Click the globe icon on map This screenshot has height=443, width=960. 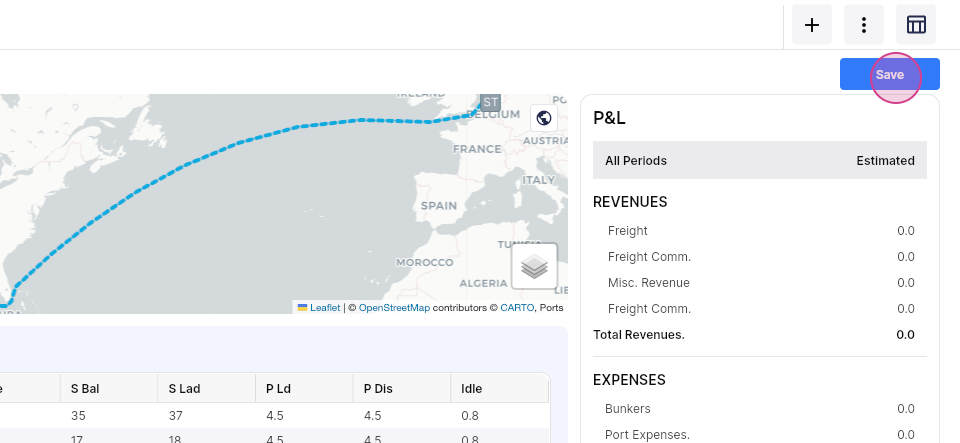[544, 117]
